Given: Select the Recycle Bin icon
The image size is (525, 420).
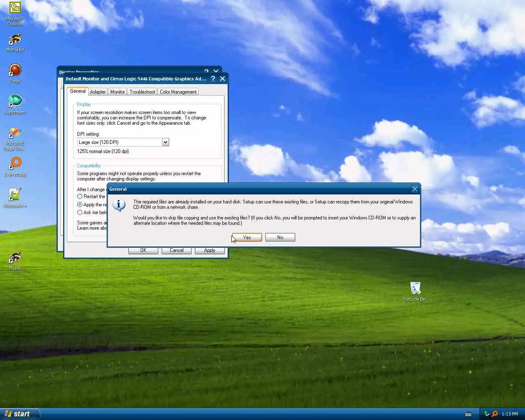Looking at the screenshot, I should [415, 291].
